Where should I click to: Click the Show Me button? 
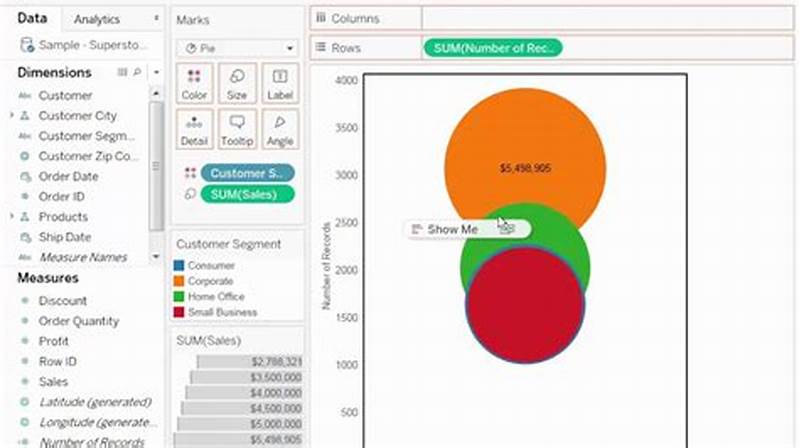pos(468,229)
